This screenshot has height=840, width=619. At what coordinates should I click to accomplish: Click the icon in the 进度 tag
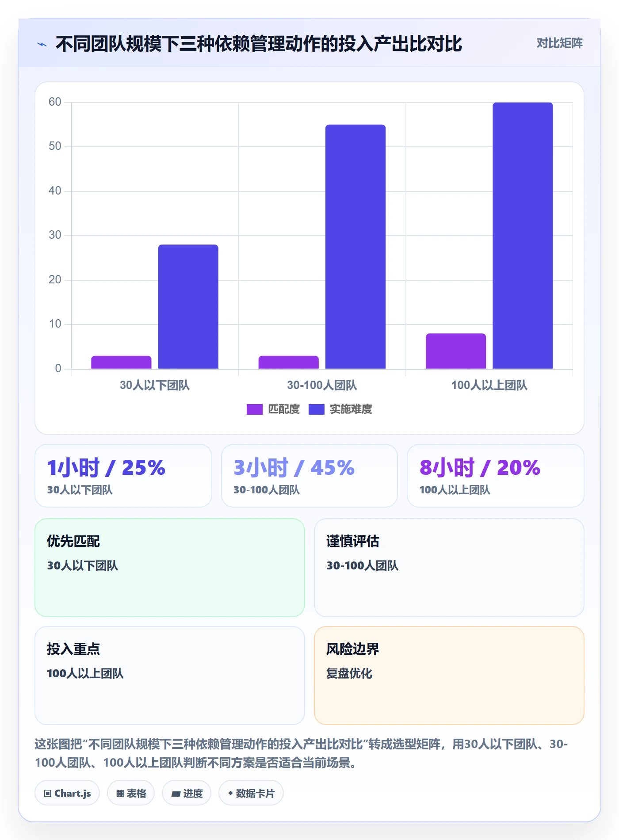pos(176,794)
